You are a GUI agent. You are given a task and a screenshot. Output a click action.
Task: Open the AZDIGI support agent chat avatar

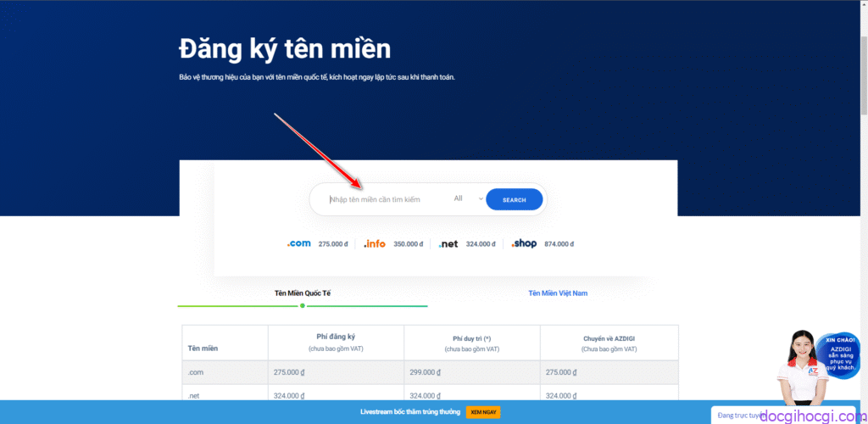[802, 366]
